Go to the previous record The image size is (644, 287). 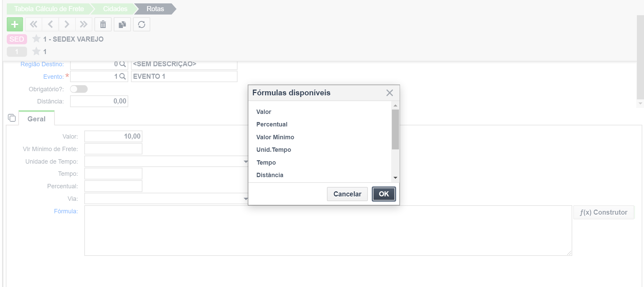pos(50,24)
